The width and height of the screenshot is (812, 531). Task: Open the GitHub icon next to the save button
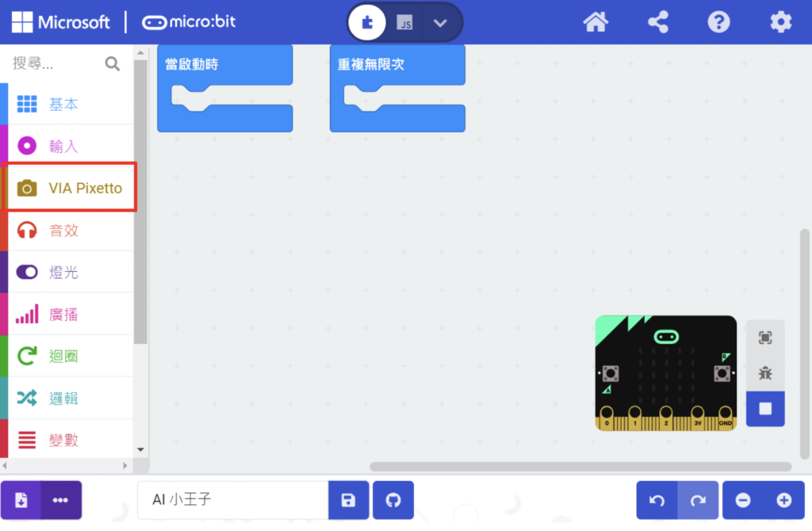pyautogui.click(x=393, y=500)
